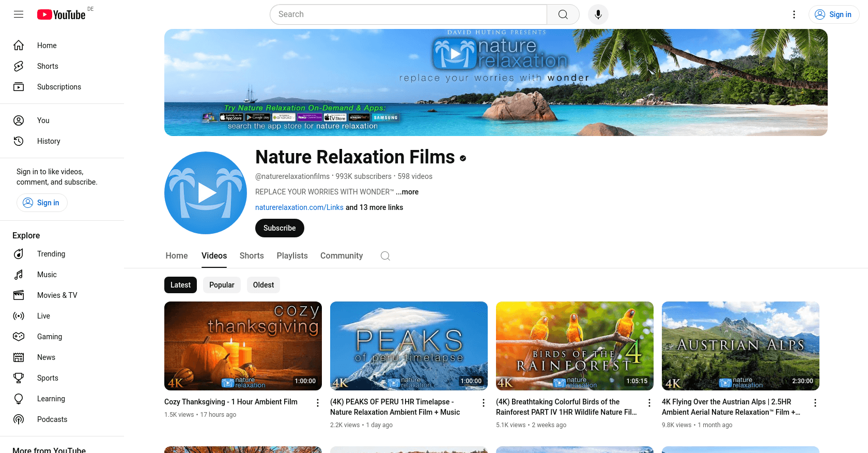The image size is (868, 453).
Task: Open Shorts from the sidebar
Action: pyautogui.click(x=48, y=66)
